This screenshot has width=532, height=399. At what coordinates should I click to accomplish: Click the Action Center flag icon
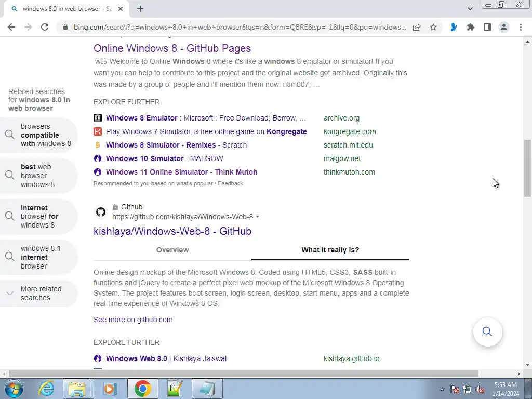click(x=455, y=390)
